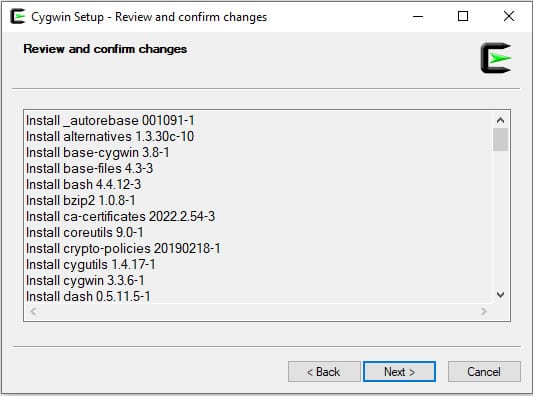This screenshot has height=396, width=533.
Task: Click the Install coreutils 9.0-1 line
Action: point(85,233)
